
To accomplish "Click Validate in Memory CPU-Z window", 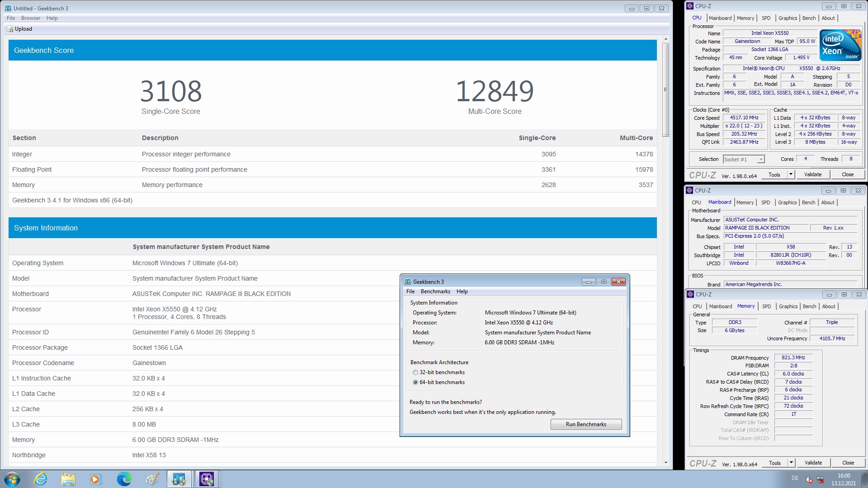I will coord(813,463).
